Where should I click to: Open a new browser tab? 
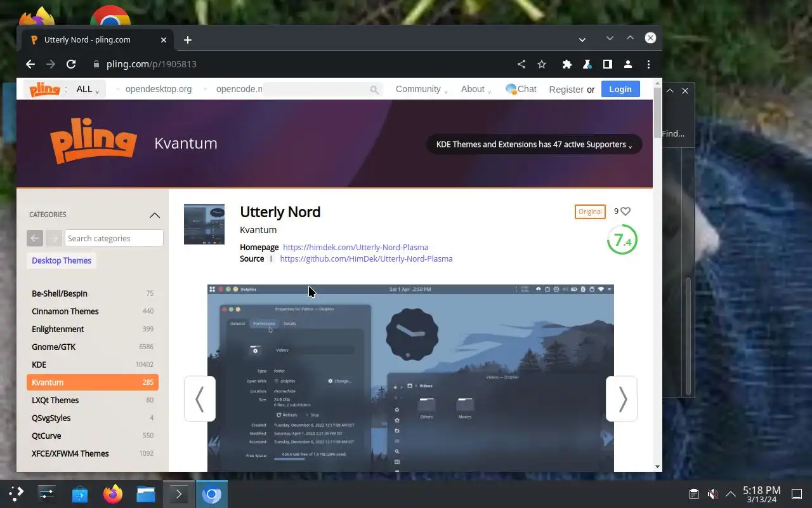pyautogui.click(x=188, y=40)
